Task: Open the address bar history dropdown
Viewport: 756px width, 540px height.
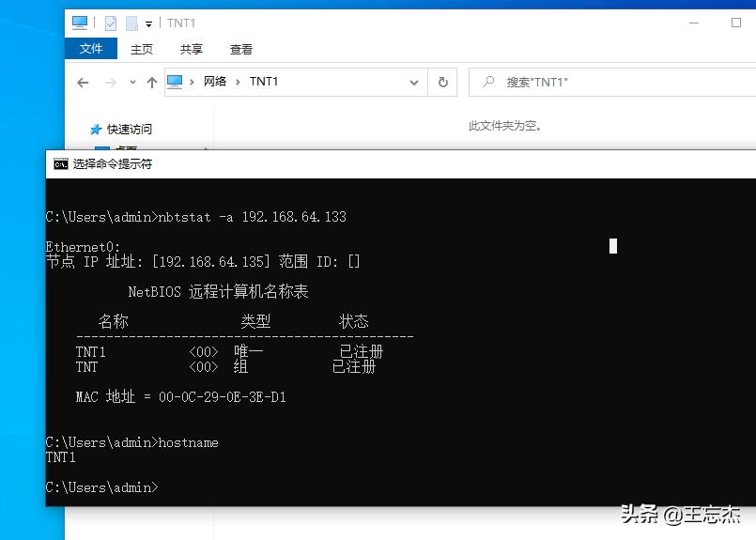Action: (413, 83)
